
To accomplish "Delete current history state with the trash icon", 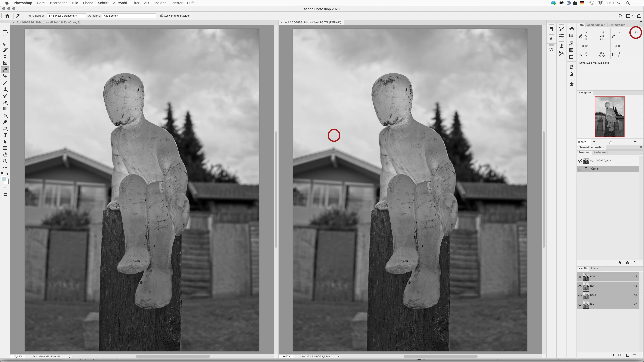I will (635, 263).
